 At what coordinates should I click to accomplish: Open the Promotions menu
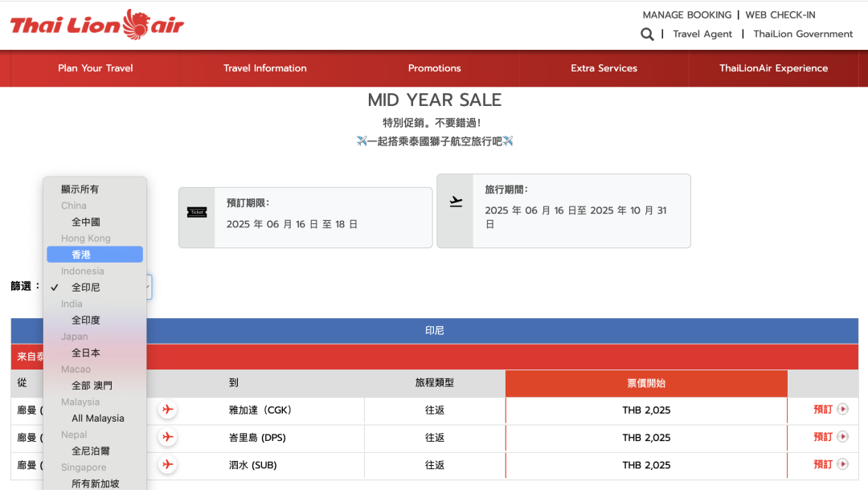[435, 68]
